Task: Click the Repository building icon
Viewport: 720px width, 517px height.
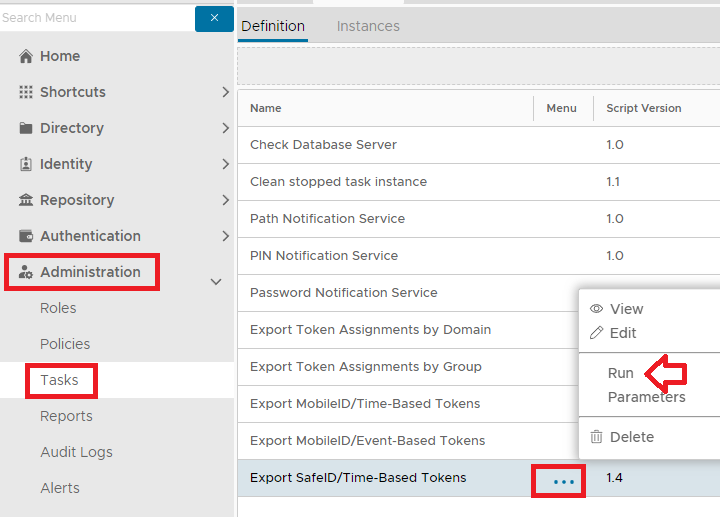Action: coord(26,200)
